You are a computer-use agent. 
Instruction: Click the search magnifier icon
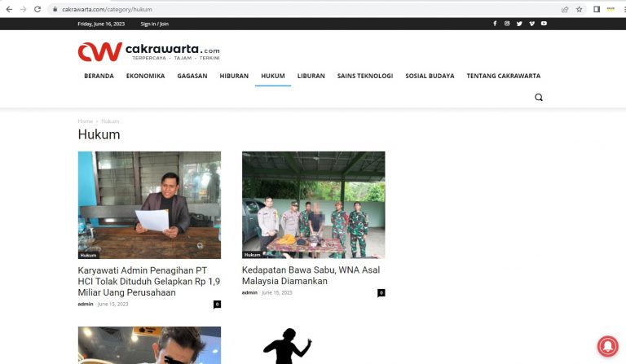(539, 97)
